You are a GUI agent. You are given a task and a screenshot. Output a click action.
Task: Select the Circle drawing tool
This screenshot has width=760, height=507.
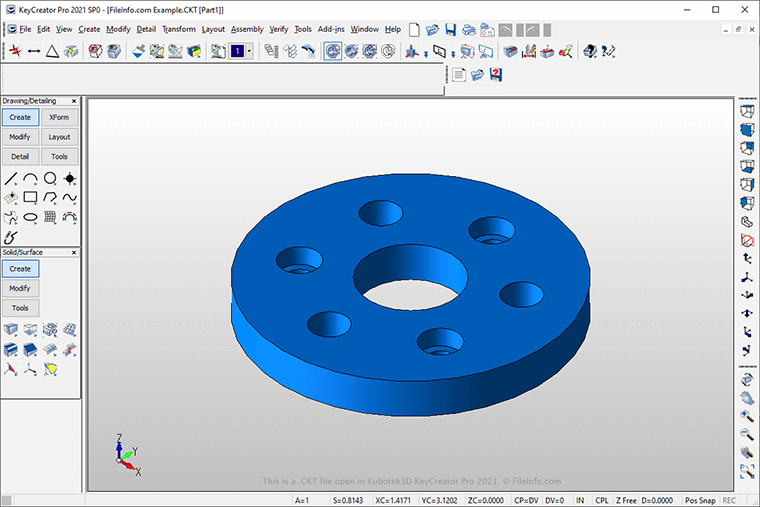tap(50, 179)
